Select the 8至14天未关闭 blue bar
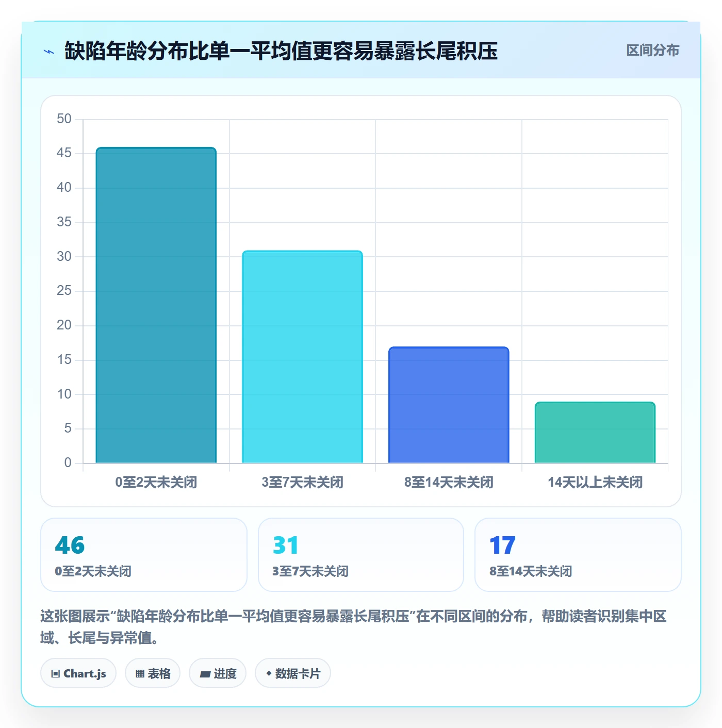 [x=449, y=405]
